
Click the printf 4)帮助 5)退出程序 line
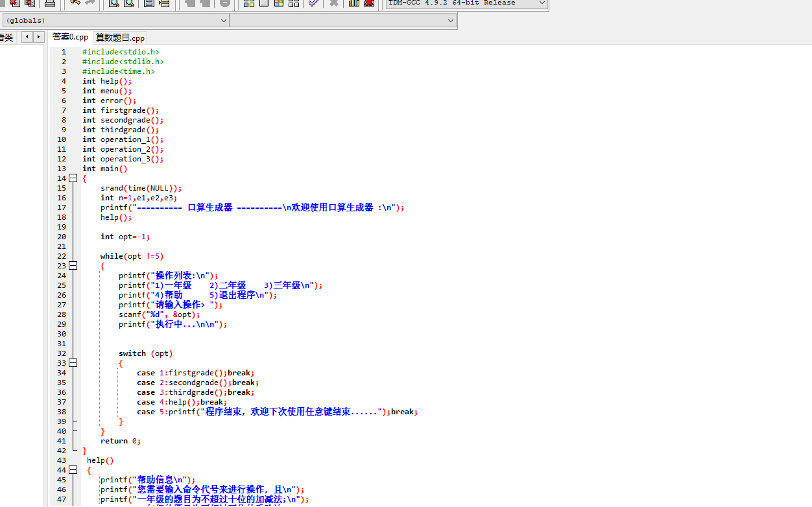pos(198,295)
